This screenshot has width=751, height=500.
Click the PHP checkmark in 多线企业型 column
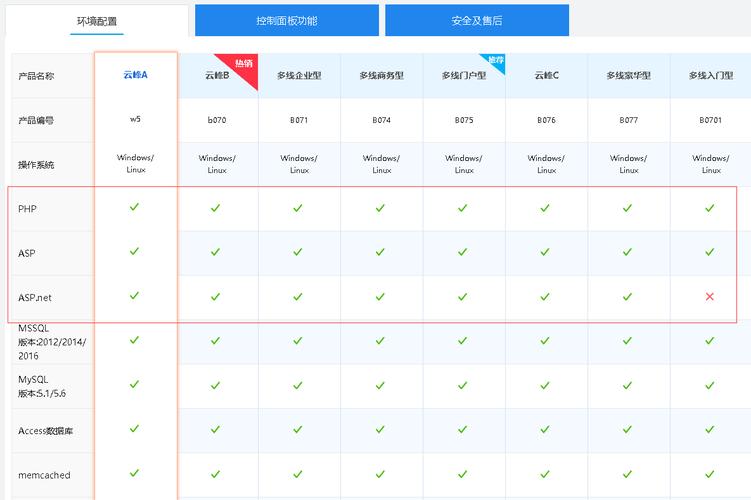tap(298, 208)
